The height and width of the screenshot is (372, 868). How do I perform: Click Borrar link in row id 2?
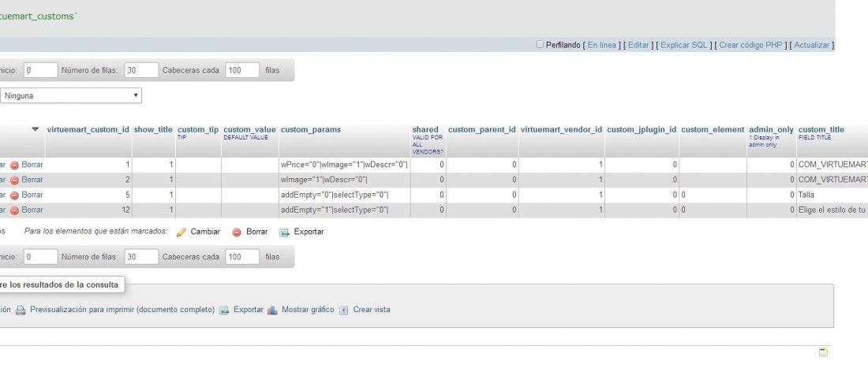(32, 180)
